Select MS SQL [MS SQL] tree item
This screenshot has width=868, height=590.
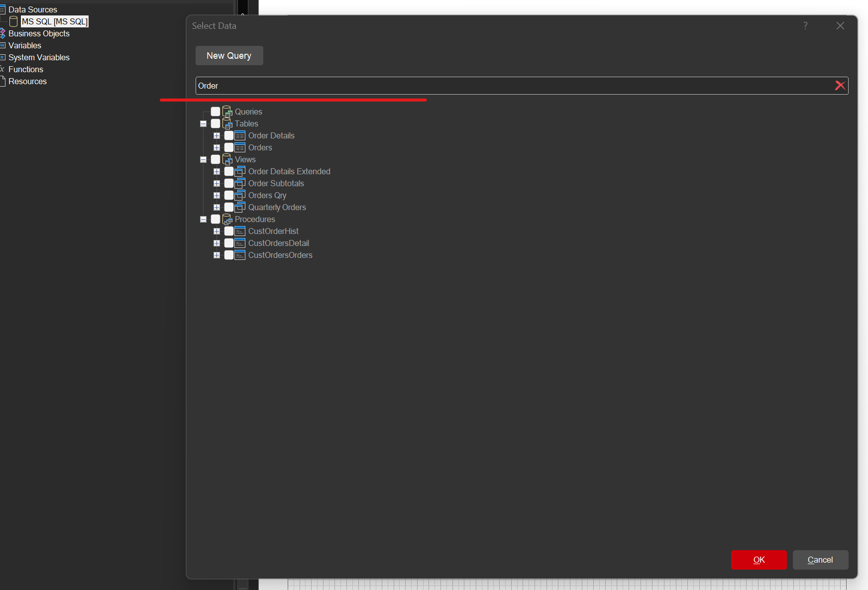[55, 21]
